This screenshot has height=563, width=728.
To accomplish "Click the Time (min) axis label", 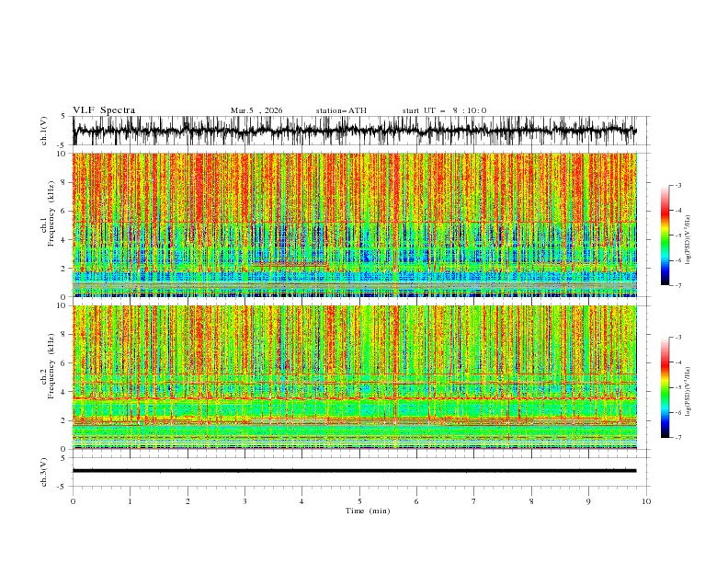I will pyautogui.click(x=368, y=511).
